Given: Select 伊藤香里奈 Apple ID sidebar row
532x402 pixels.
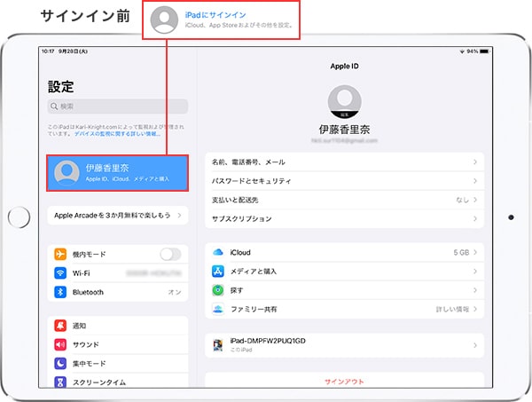Looking at the screenshot, I should click(x=117, y=173).
